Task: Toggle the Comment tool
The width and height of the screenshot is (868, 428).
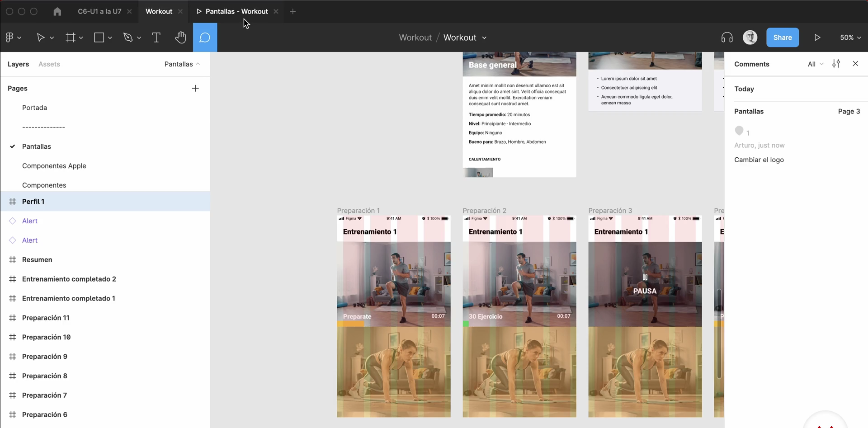Action: click(205, 38)
